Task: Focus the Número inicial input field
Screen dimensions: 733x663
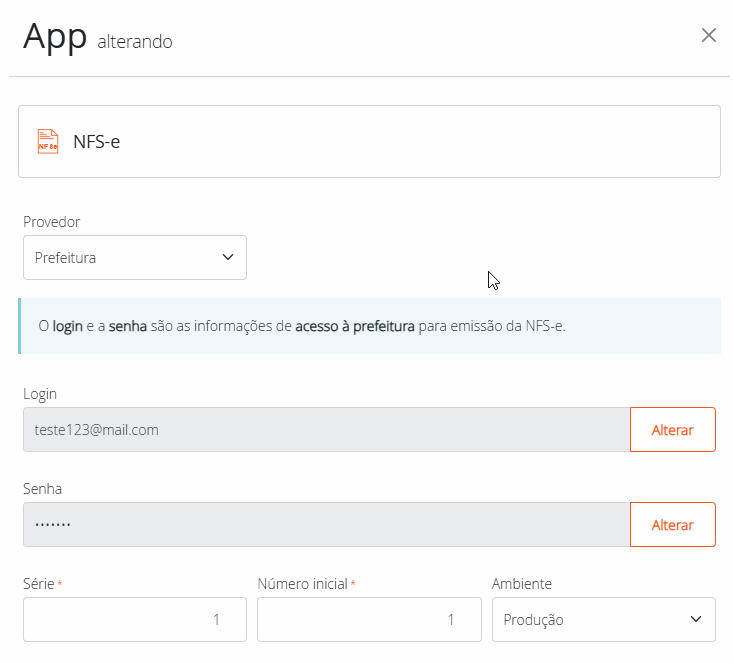Action: [x=369, y=620]
